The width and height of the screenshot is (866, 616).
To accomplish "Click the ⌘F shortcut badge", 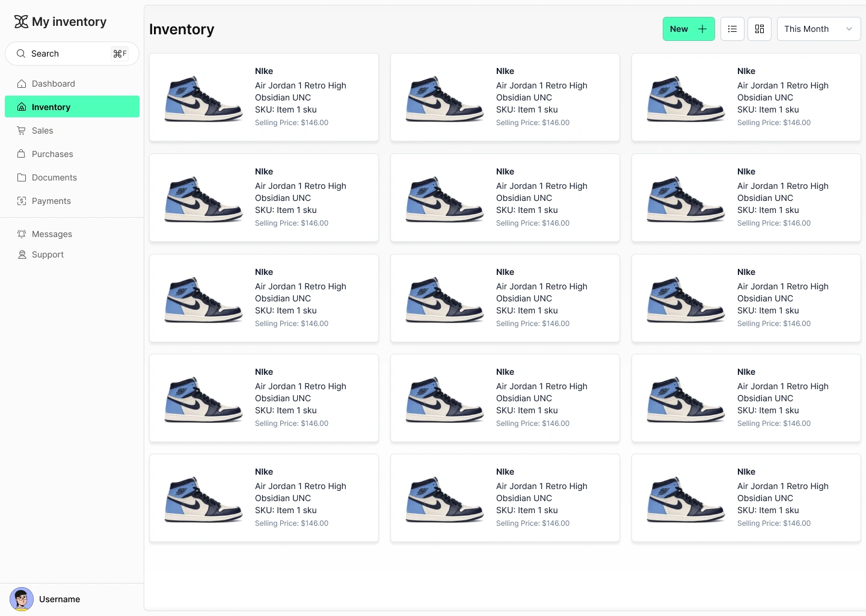I will [x=120, y=54].
